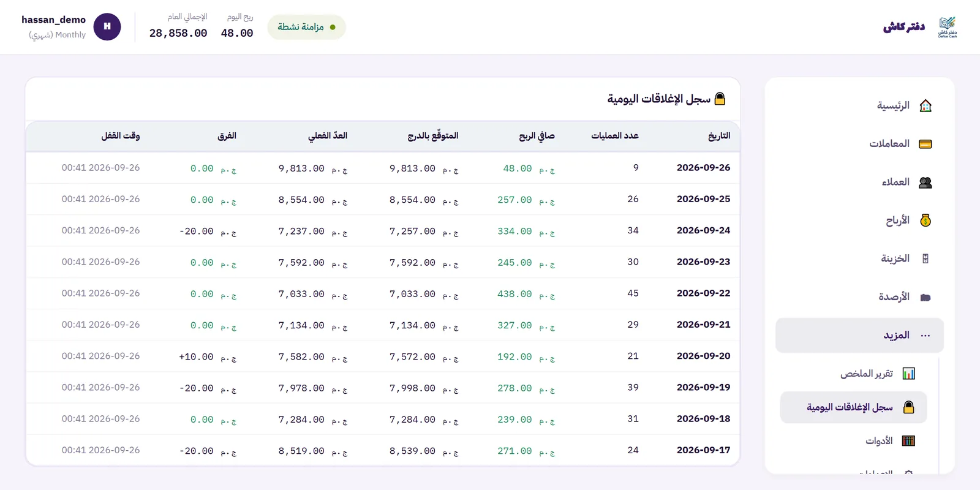
Task: Click the العملاء customers people icon
Action: click(925, 182)
